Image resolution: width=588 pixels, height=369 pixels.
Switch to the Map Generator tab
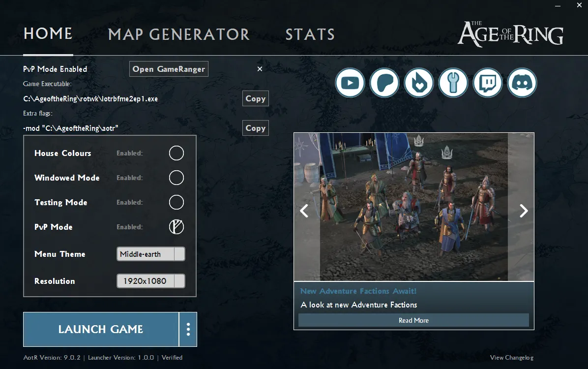click(178, 34)
